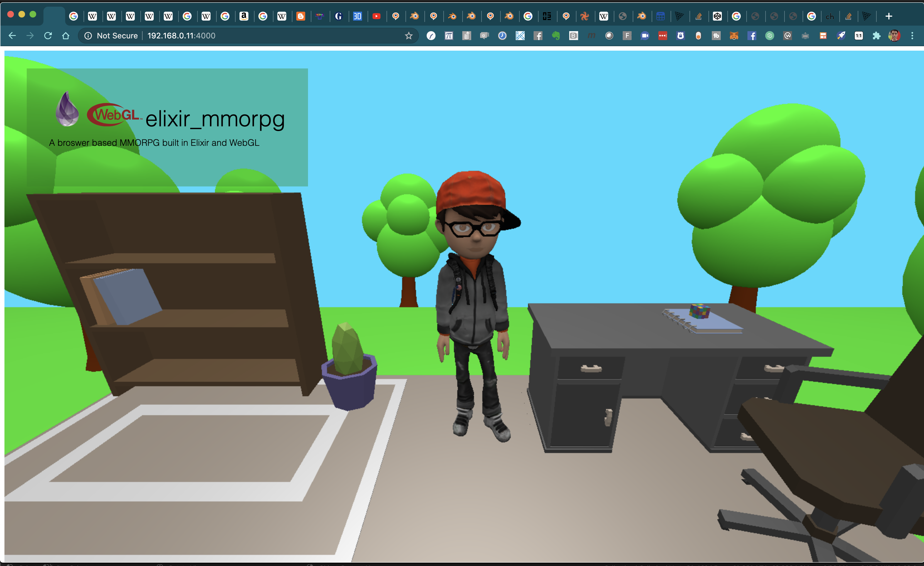
Task: Click the forward navigation arrow
Action: click(30, 36)
